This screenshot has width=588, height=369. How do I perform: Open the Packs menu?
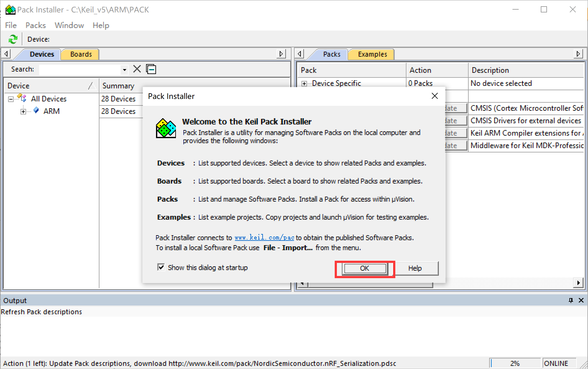pos(36,25)
